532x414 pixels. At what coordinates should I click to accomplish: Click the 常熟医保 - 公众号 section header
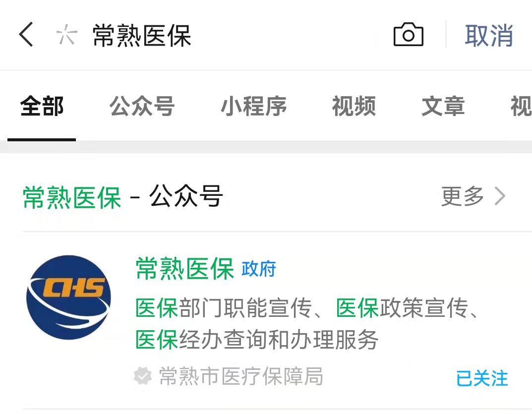click(122, 196)
